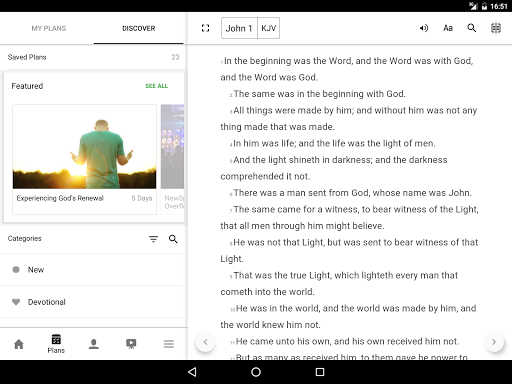Play audio Bible with speaker icon

pyautogui.click(x=424, y=28)
